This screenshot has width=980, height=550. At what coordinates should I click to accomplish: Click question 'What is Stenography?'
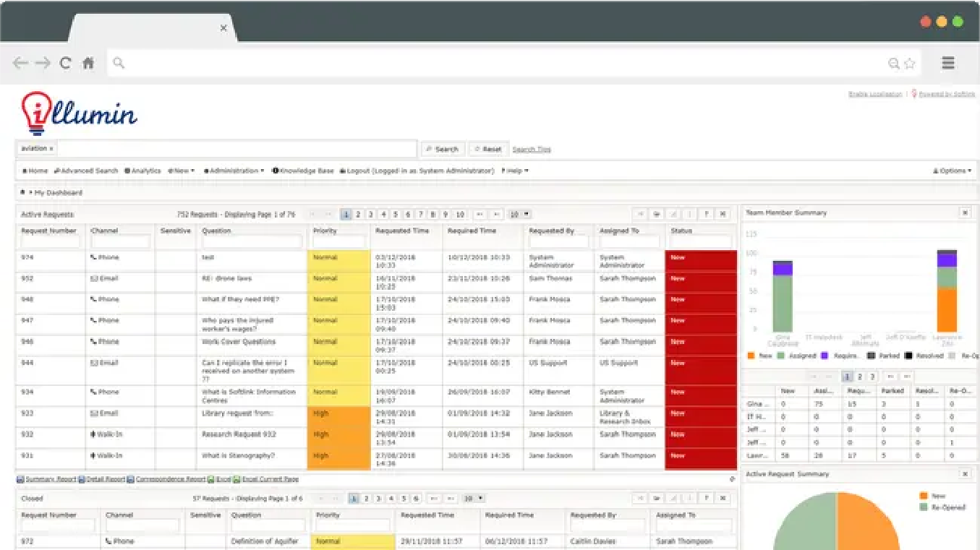click(x=238, y=456)
